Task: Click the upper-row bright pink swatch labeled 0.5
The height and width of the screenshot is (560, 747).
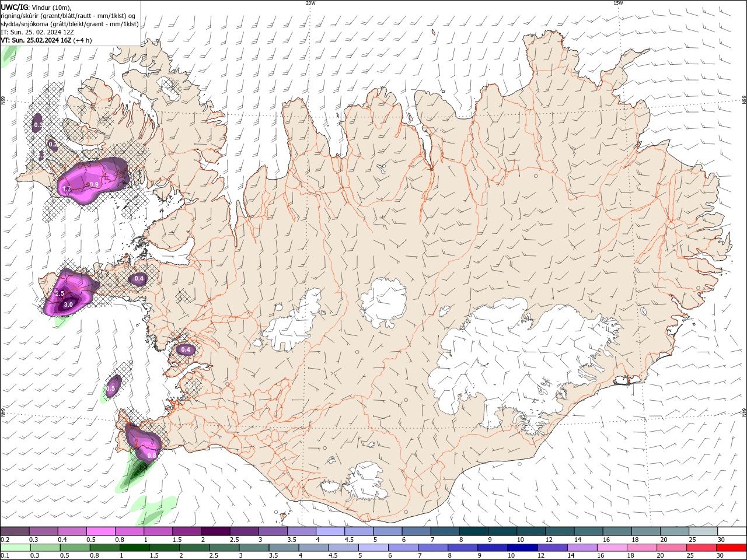Action: 100,531
